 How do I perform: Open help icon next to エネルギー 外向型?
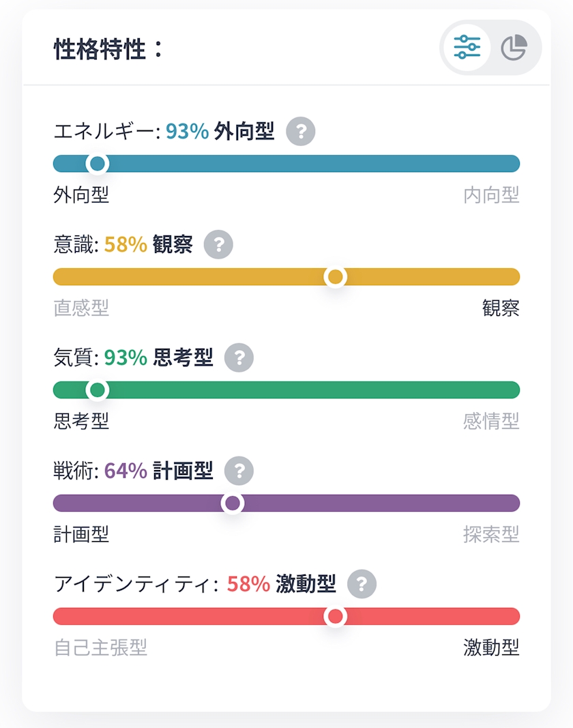[300, 132]
